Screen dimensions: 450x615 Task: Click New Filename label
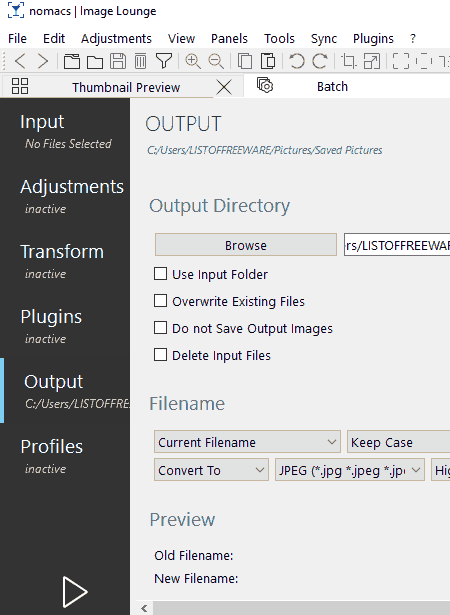coord(196,579)
